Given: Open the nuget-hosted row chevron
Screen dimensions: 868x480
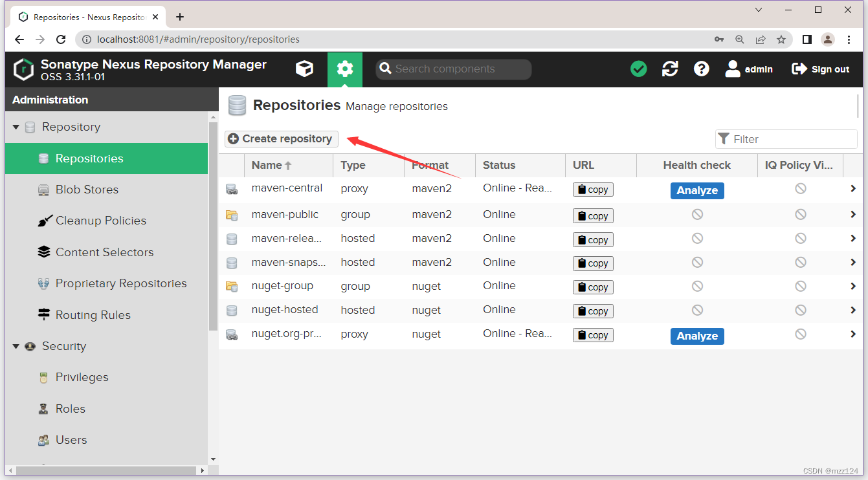Looking at the screenshot, I should 853,310.
